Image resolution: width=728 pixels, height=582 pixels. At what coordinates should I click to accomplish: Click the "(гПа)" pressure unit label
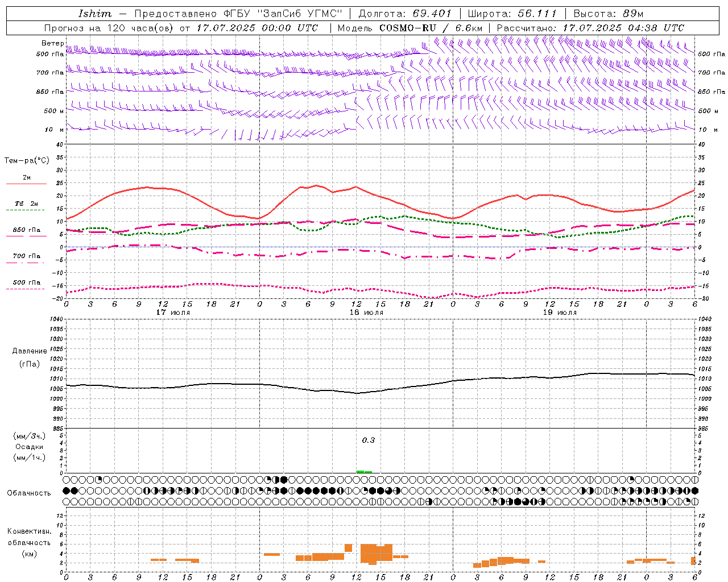[x=30, y=364]
